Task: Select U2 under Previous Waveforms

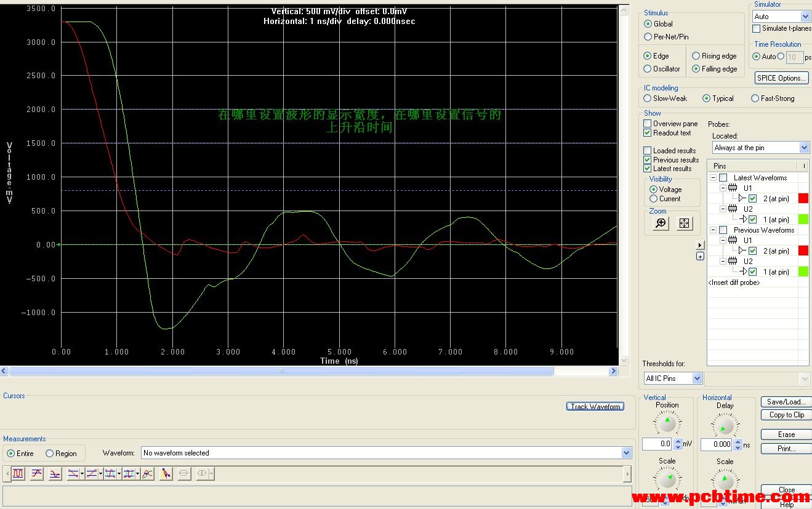Action: click(748, 262)
